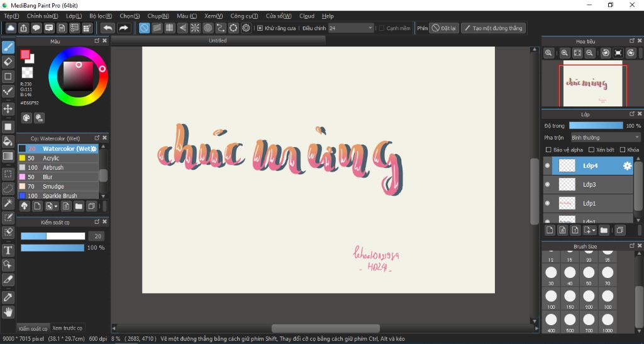Image resolution: width=644 pixels, height=344 pixels.
Task: Select the Text tool
Action: 8,250
